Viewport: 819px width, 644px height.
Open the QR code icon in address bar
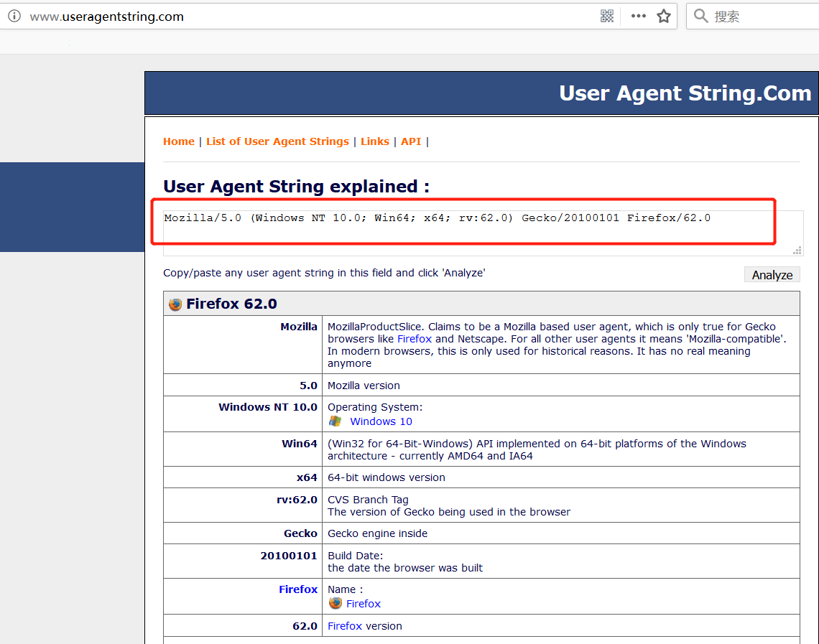(607, 17)
